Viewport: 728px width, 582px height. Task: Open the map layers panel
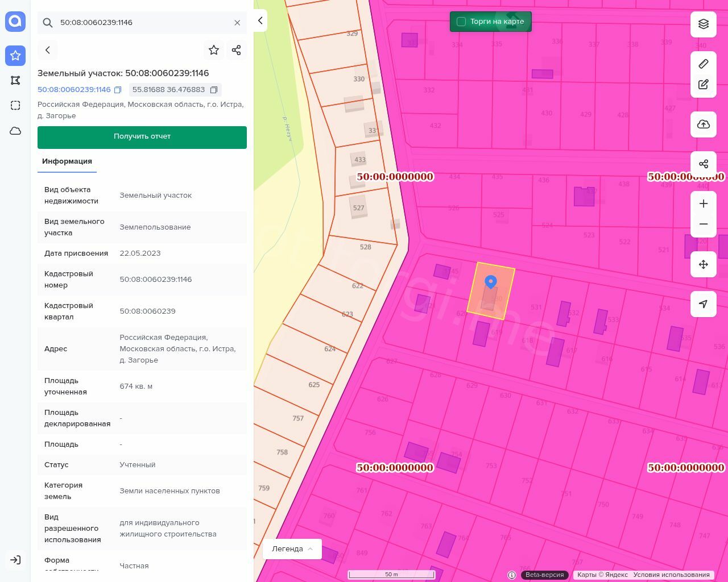tap(704, 24)
